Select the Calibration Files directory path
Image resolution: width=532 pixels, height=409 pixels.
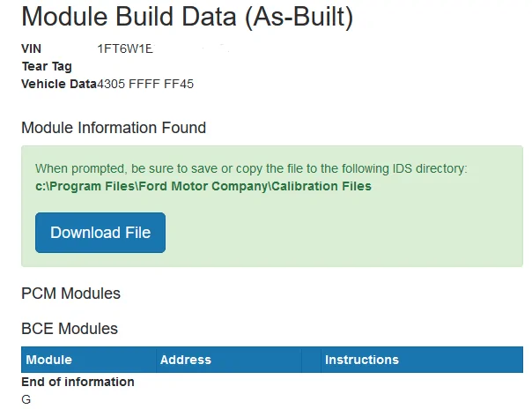(x=203, y=186)
